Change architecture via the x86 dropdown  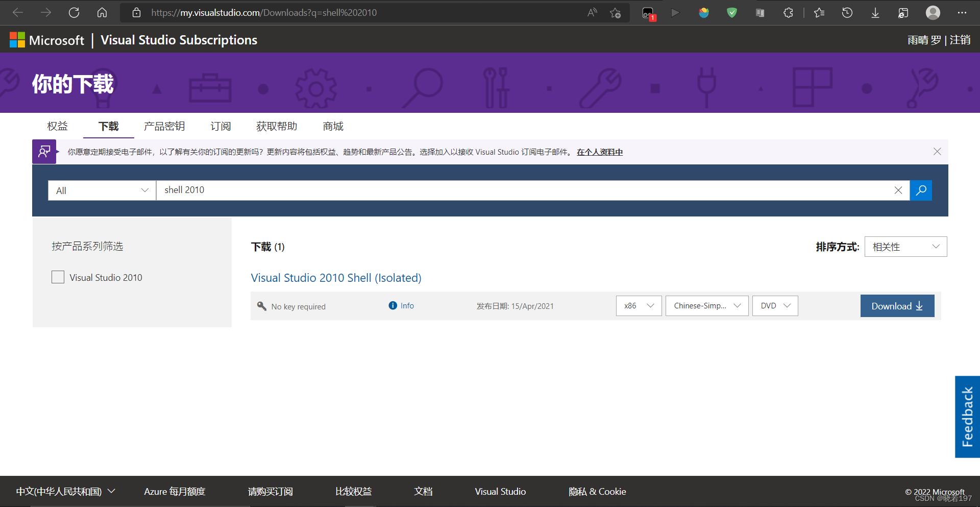(638, 305)
